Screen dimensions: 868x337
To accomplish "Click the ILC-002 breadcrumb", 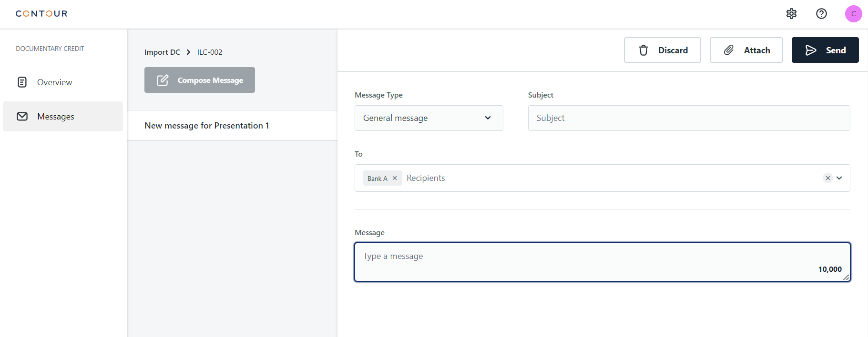I will [210, 52].
